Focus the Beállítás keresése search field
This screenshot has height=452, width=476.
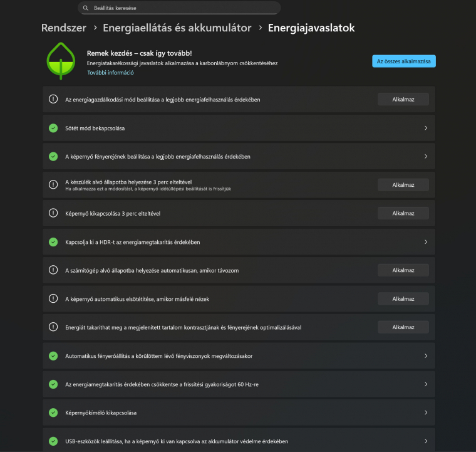click(182, 8)
